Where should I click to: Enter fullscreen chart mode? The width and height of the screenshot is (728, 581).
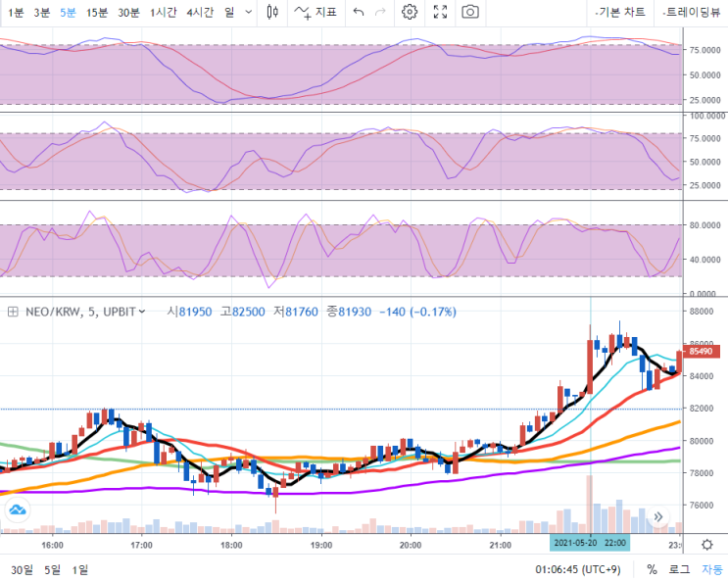440,12
